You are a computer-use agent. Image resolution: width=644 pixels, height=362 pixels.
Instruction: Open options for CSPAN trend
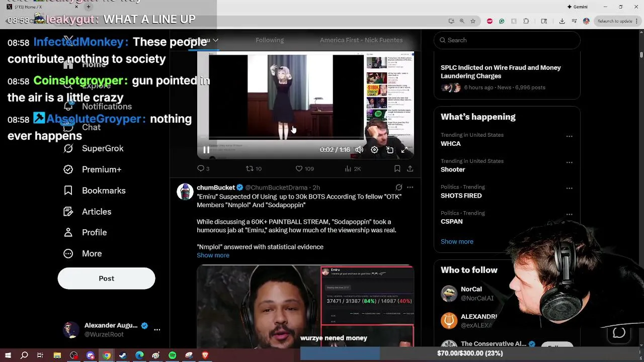pos(569,214)
